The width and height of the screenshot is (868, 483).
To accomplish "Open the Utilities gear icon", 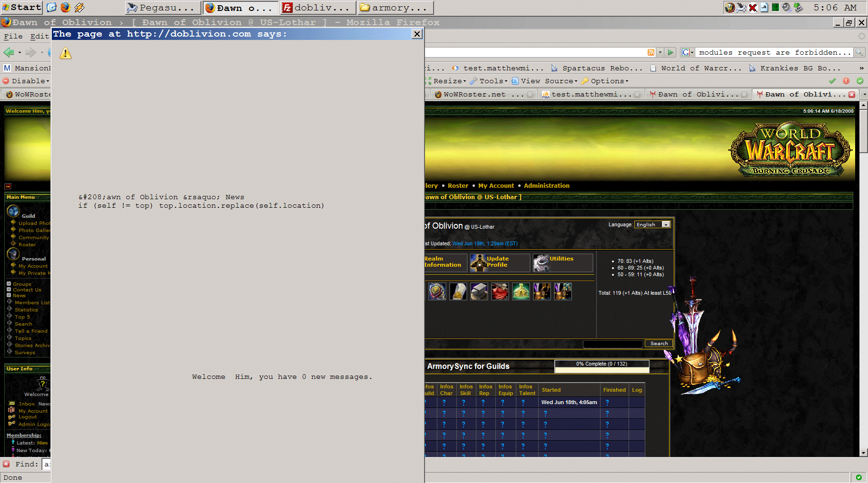I will [541, 262].
